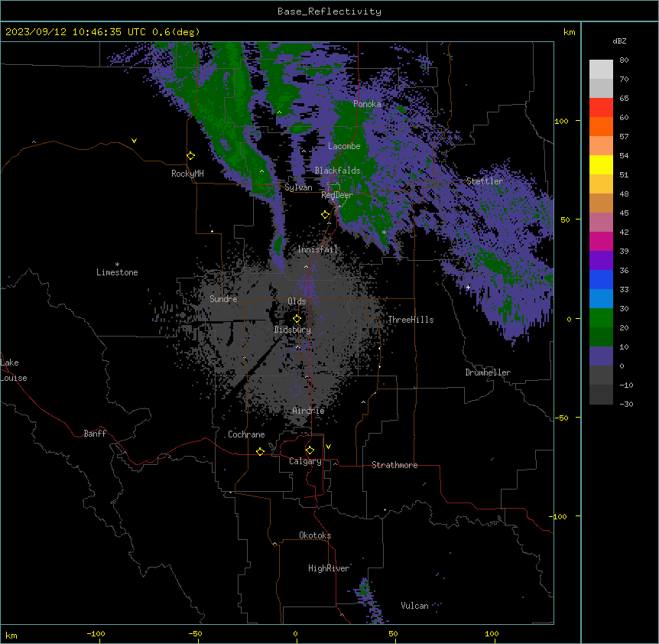Select the indigo legend swatch between 10 and 0
The image size is (659, 644).
click(x=601, y=356)
